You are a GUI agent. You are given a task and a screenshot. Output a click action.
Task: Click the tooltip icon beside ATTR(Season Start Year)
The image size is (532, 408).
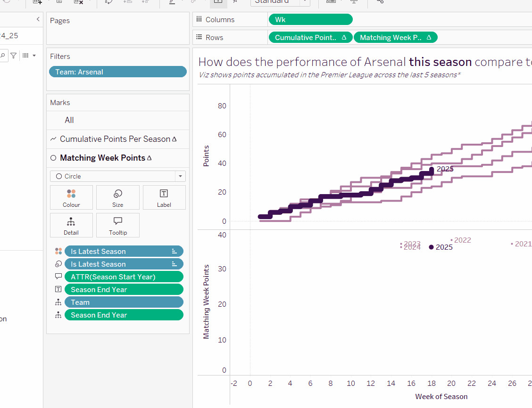58,277
